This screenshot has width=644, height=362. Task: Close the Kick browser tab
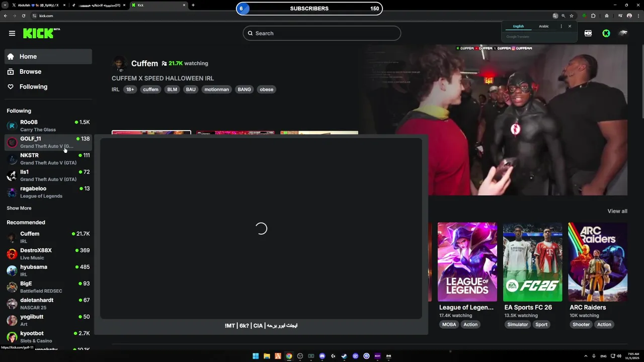point(184,5)
